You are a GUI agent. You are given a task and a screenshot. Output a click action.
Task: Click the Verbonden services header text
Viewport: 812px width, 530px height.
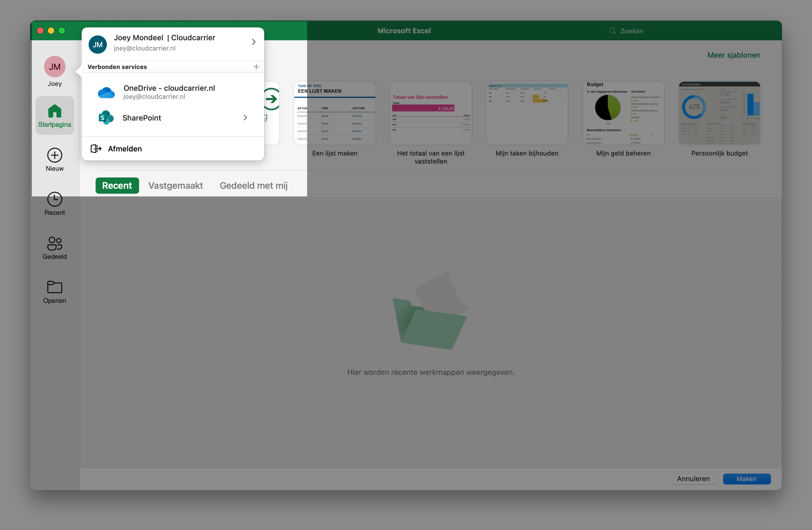point(117,67)
